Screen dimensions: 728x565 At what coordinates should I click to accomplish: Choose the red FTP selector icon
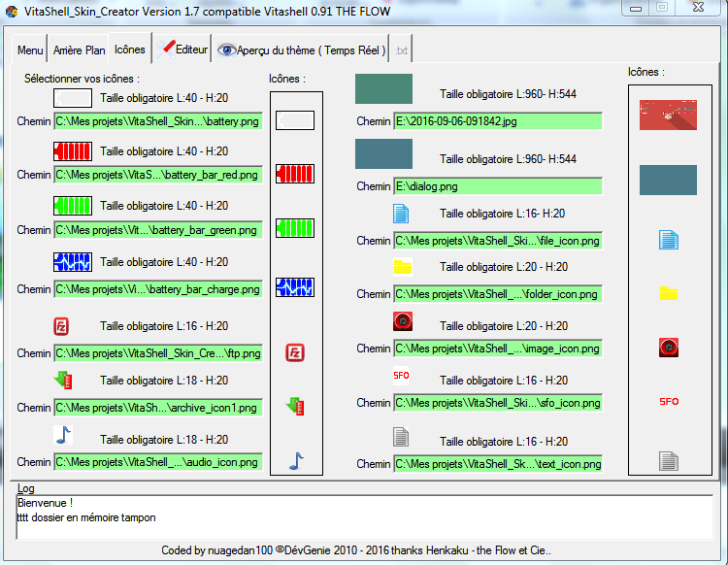(61, 326)
